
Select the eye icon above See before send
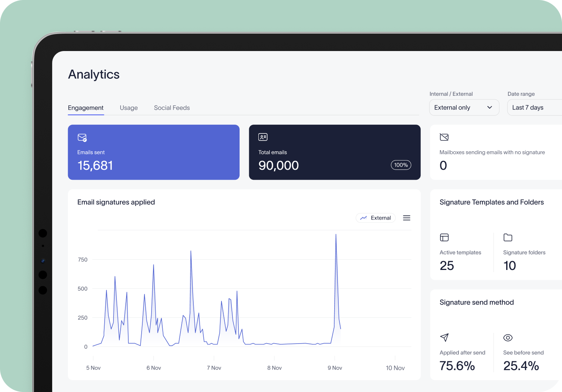(508, 338)
